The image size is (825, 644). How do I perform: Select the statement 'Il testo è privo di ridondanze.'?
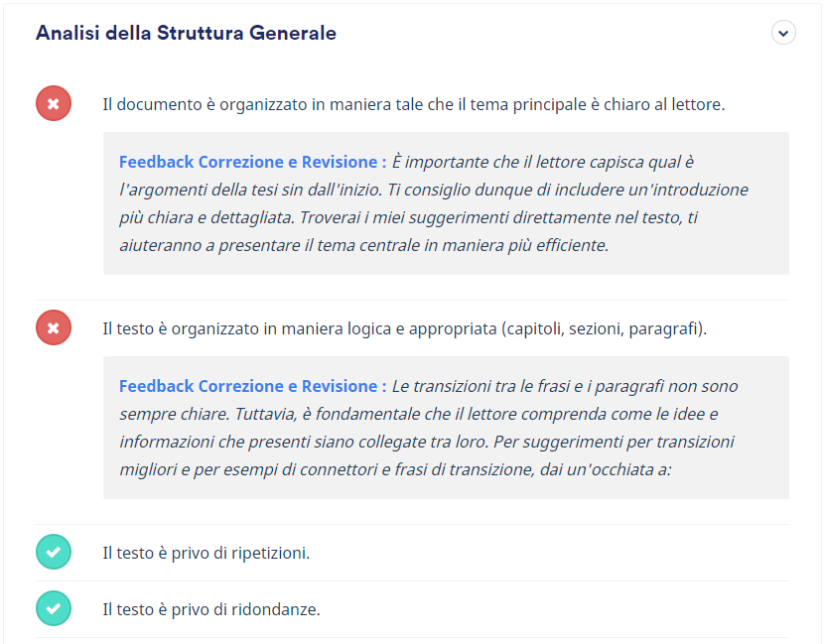211,610
